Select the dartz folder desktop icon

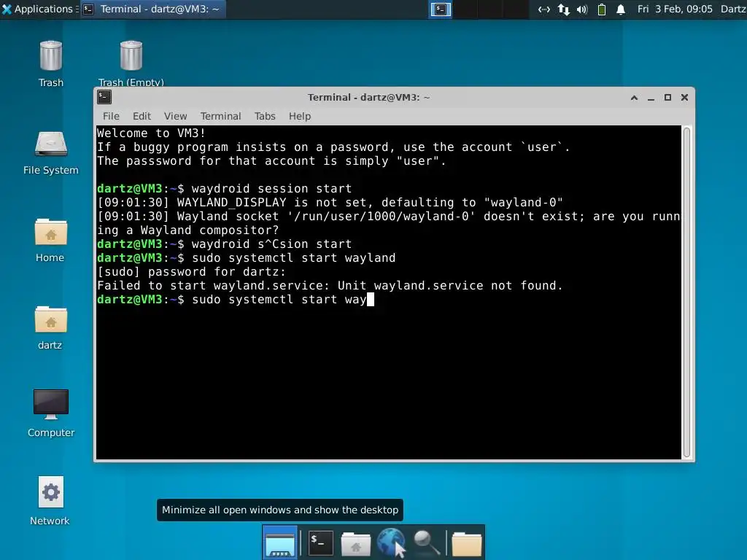click(50, 328)
